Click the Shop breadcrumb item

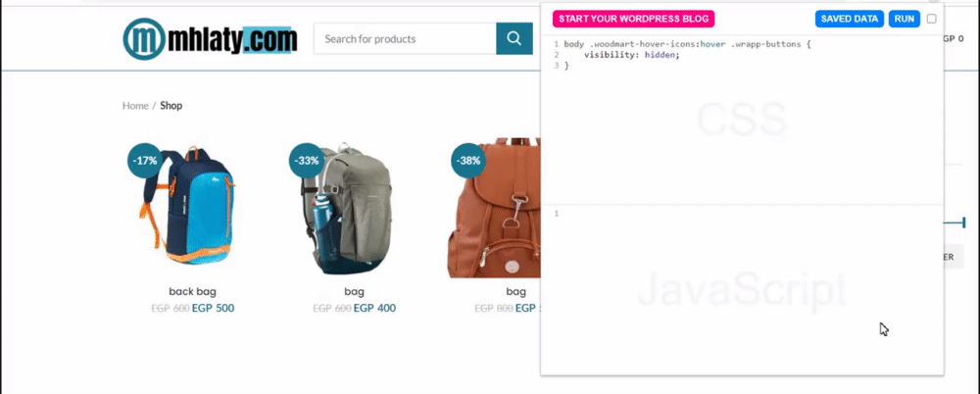pos(171,106)
